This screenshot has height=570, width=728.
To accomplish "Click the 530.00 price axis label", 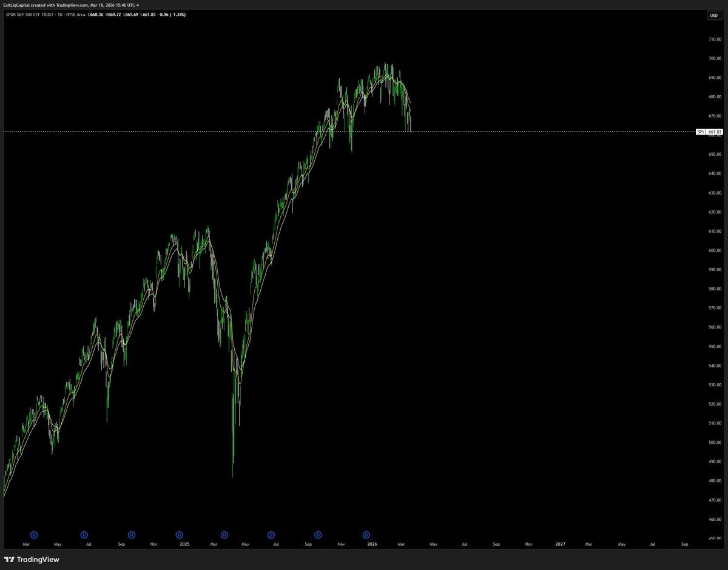I will pyautogui.click(x=714, y=385).
